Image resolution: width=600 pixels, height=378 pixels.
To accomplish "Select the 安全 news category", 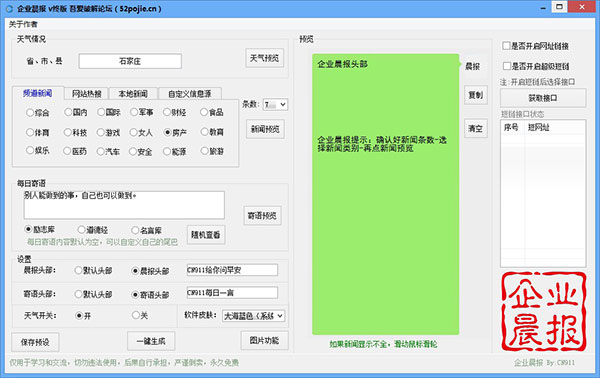I will tap(141, 152).
